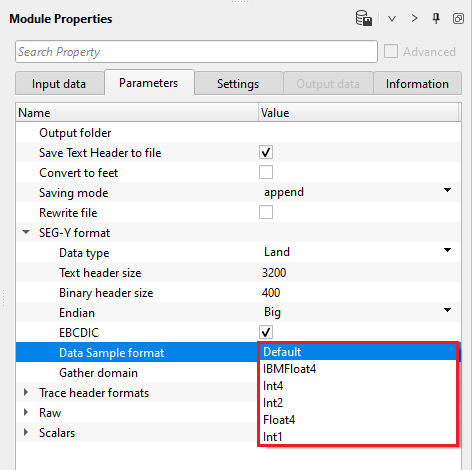Image resolution: width=472 pixels, height=470 pixels.
Task: Click the database lock icon in header
Action: [364, 18]
